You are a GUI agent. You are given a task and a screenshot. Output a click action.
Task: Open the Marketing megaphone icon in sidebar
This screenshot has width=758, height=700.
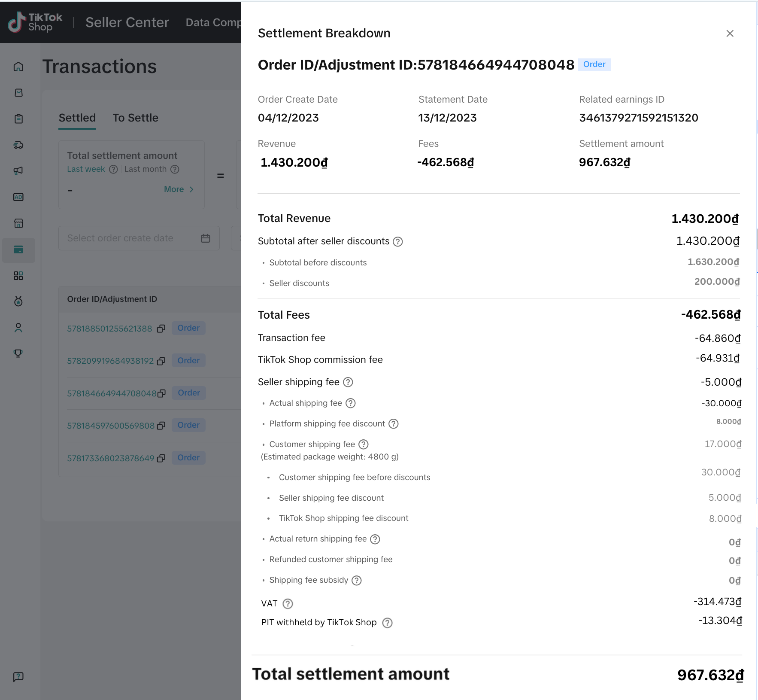click(18, 171)
